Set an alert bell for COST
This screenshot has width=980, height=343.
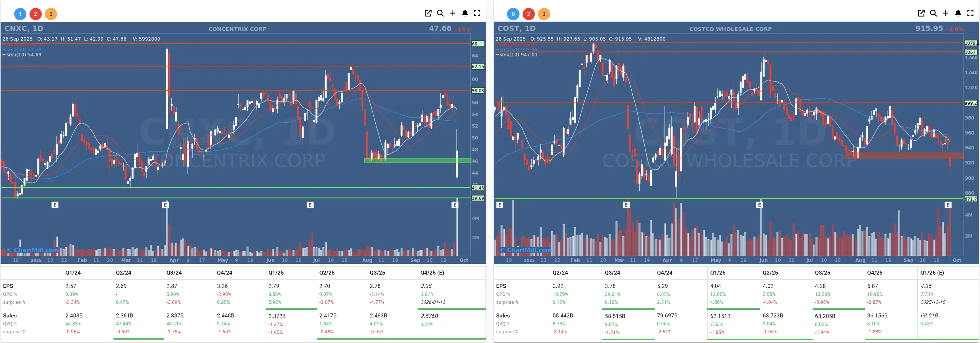[x=958, y=13]
